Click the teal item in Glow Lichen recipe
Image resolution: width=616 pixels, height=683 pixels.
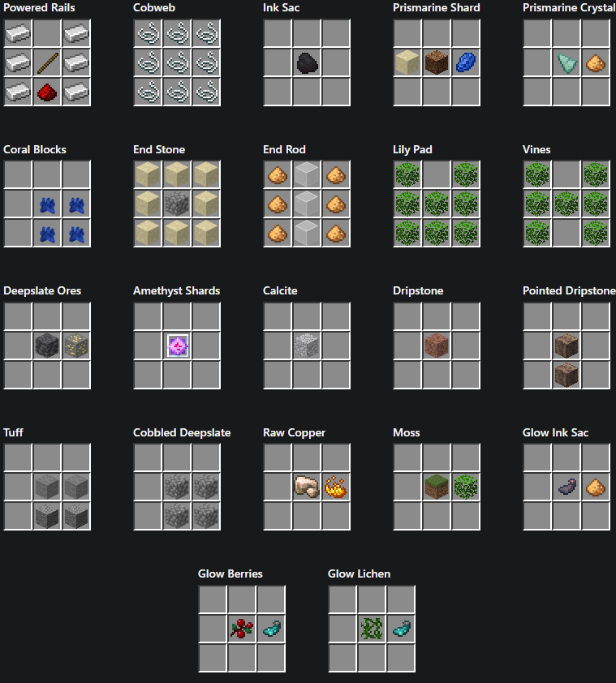pos(402,628)
